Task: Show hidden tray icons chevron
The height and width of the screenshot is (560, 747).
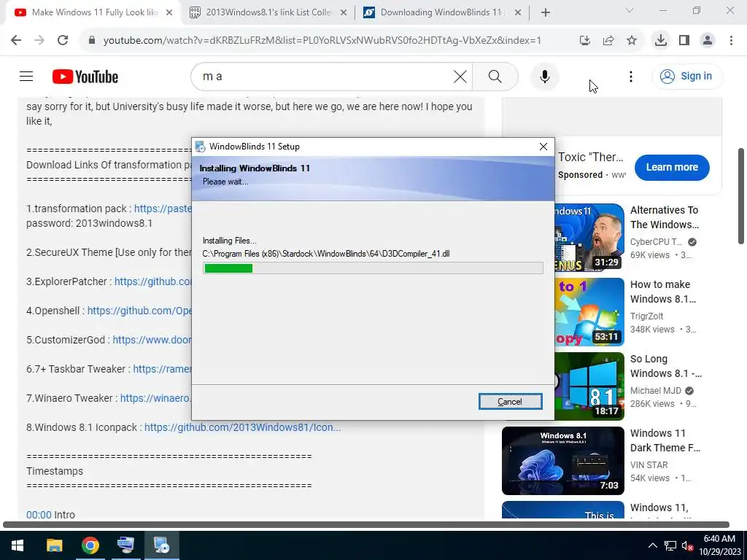Action: pos(653,545)
